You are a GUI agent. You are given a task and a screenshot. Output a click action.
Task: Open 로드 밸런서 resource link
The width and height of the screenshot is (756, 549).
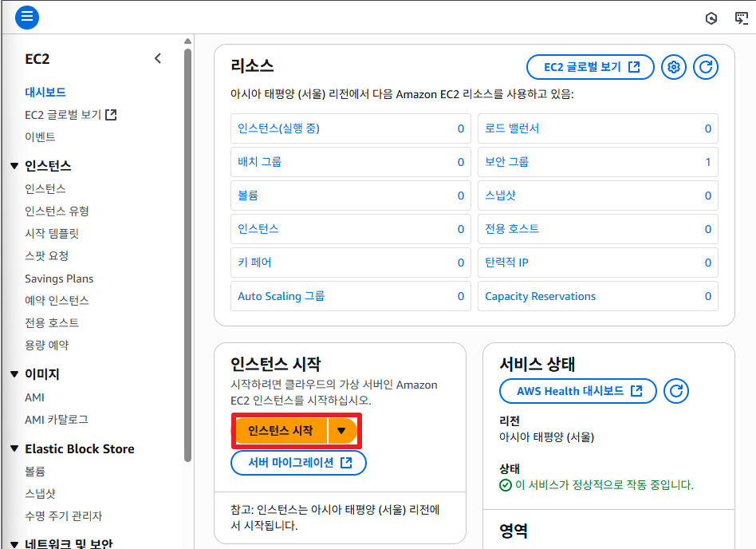click(512, 128)
